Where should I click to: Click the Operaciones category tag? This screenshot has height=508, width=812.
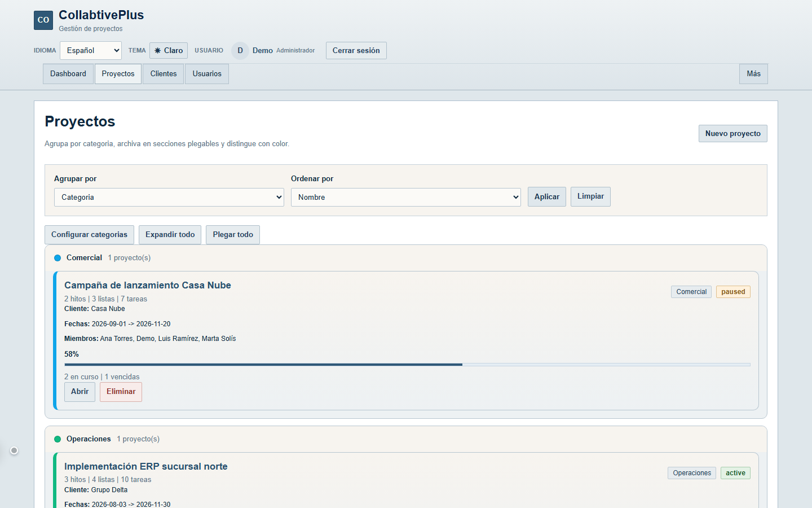[x=692, y=473]
